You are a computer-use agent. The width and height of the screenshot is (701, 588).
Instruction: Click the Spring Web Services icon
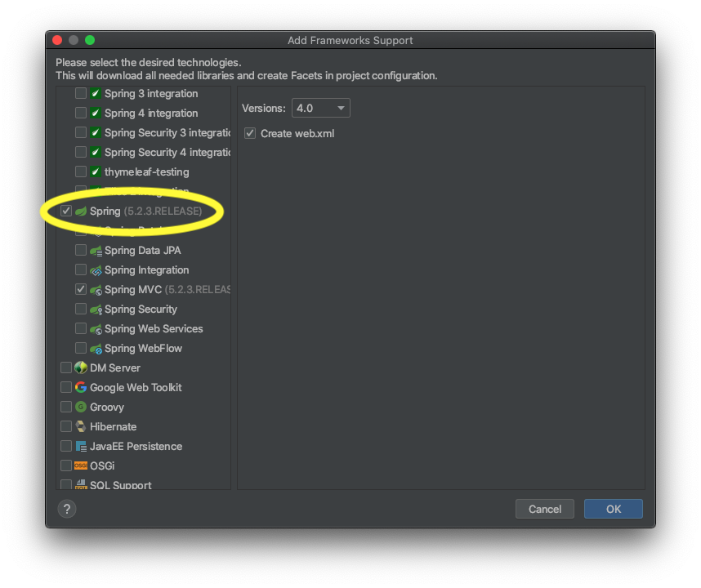pos(96,329)
